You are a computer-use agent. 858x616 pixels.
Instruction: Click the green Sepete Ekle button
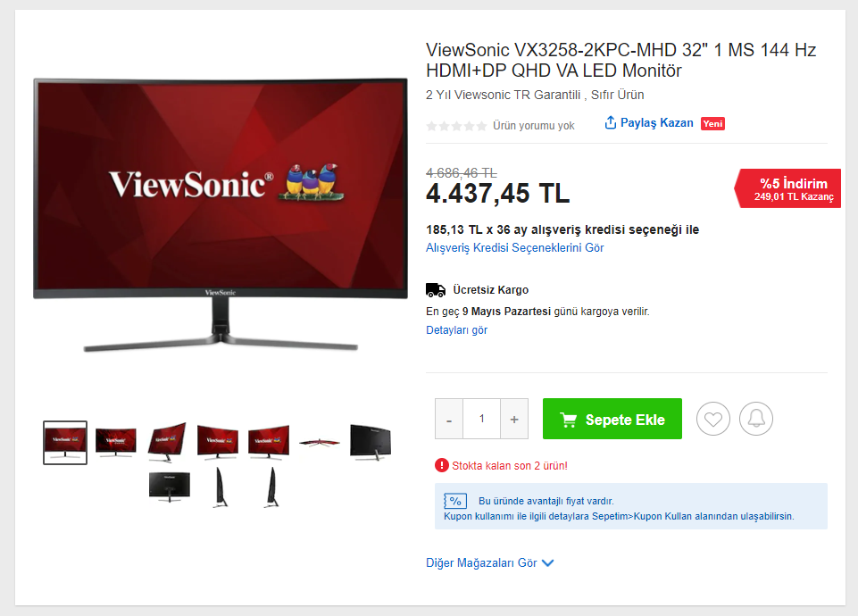point(612,419)
